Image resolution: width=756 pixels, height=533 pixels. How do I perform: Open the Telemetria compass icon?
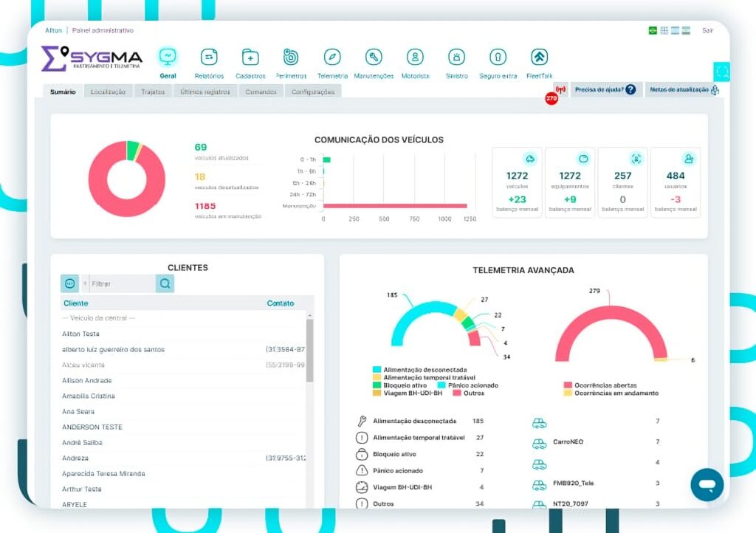[331, 58]
